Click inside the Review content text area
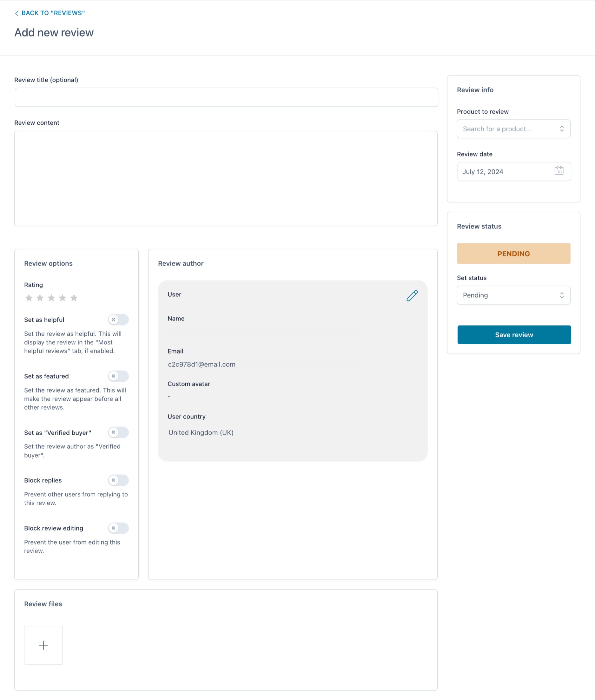Viewport: 595px width, 700px height. (x=226, y=178)
